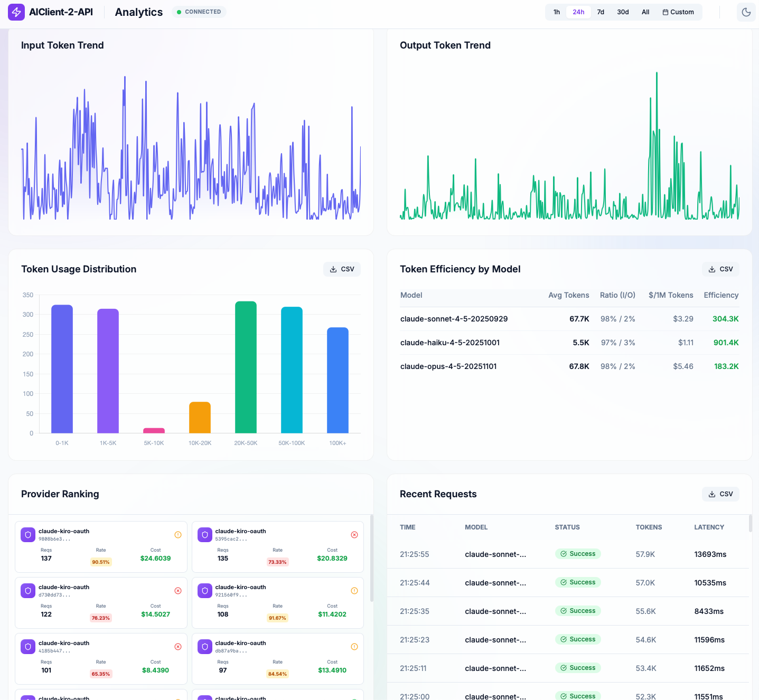The height and width of the screenshot is (700, 759).
Task: Click shield icon of provider 9808b6e3
Action: 28,535
